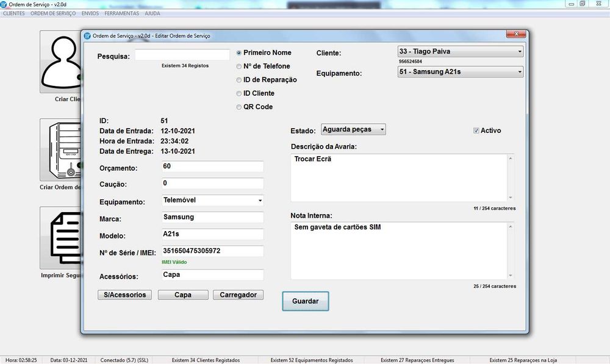The image size is (610, 364).
Task: Click Existem 52 Equipamentos Registados in status bar
Action: 312,360
